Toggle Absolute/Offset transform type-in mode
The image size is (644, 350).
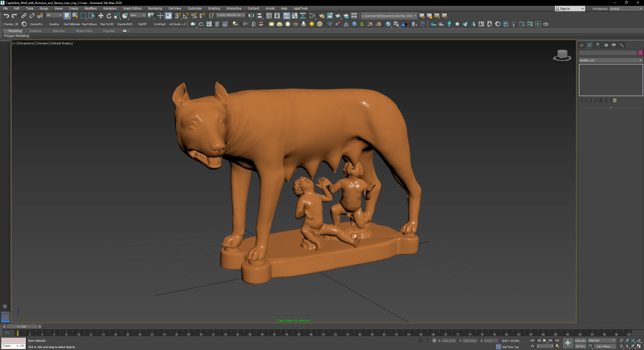pos(434,340)
